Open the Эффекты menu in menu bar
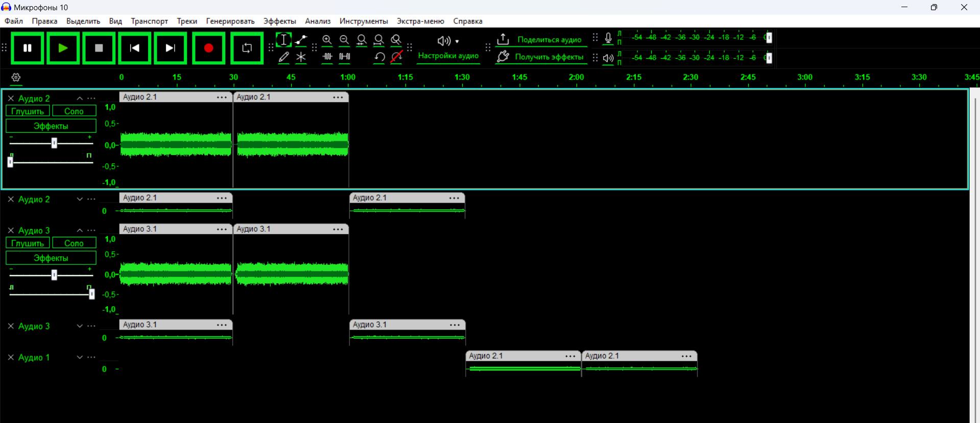The height and width of the screenshot is (423, 980). pyautogui.click(x=279, y=21)
